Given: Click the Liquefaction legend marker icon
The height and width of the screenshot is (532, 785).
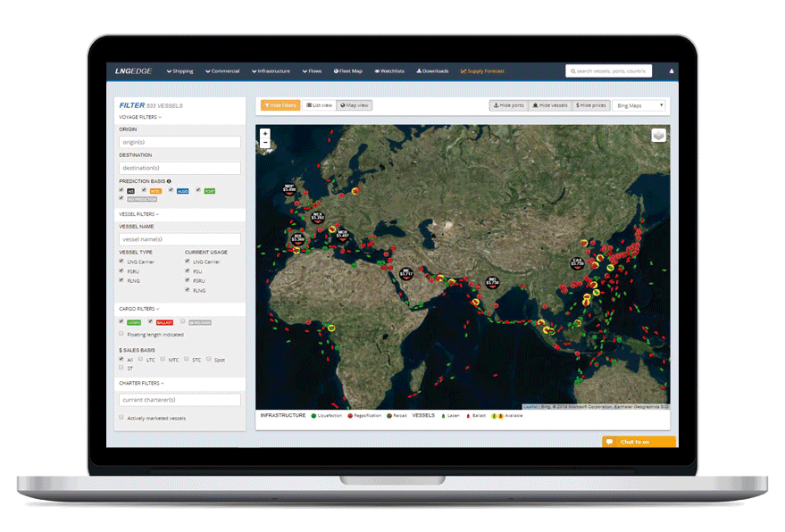Looking at the screenshot, I should tap(314, 415).
